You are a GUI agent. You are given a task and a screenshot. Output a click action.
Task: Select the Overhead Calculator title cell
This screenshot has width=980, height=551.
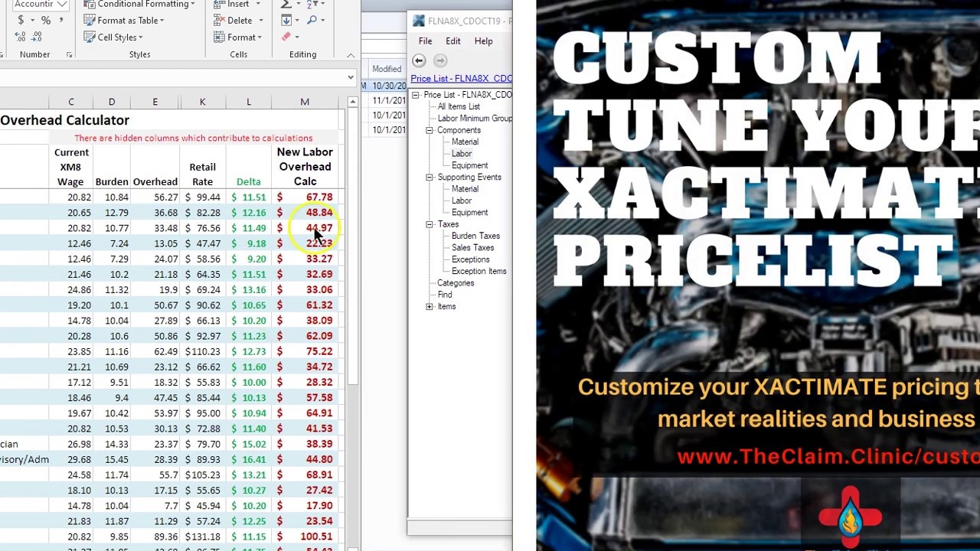(x=65, y=120)
